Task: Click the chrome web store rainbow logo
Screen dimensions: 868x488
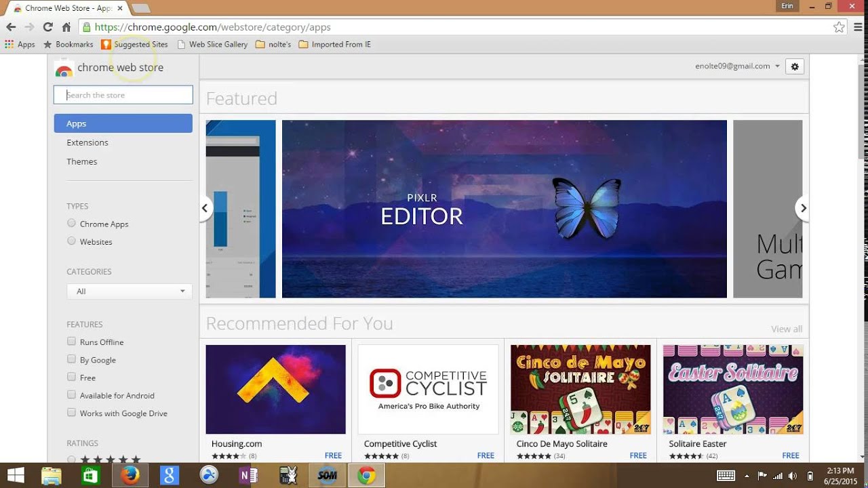Action: (x=64, y=68)
